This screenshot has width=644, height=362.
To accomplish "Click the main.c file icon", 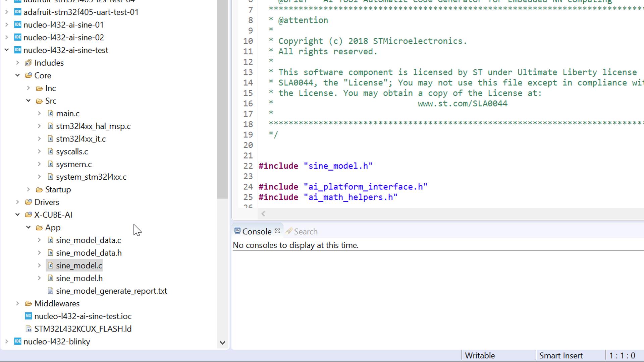I will (50, 114).
